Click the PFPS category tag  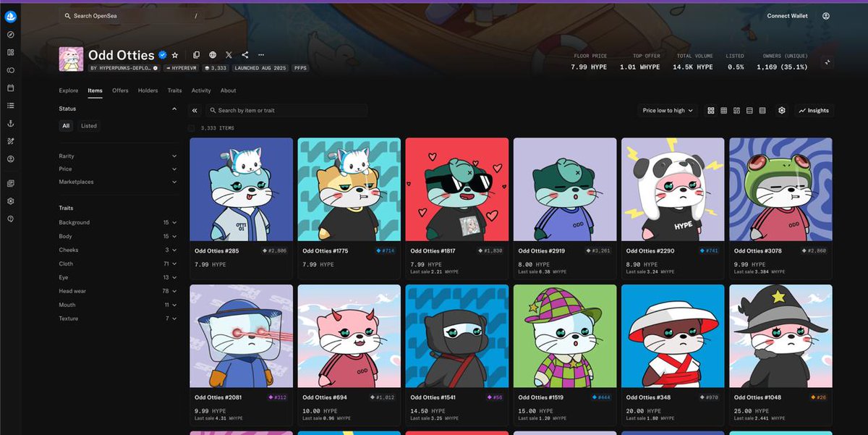coord(300,68)
